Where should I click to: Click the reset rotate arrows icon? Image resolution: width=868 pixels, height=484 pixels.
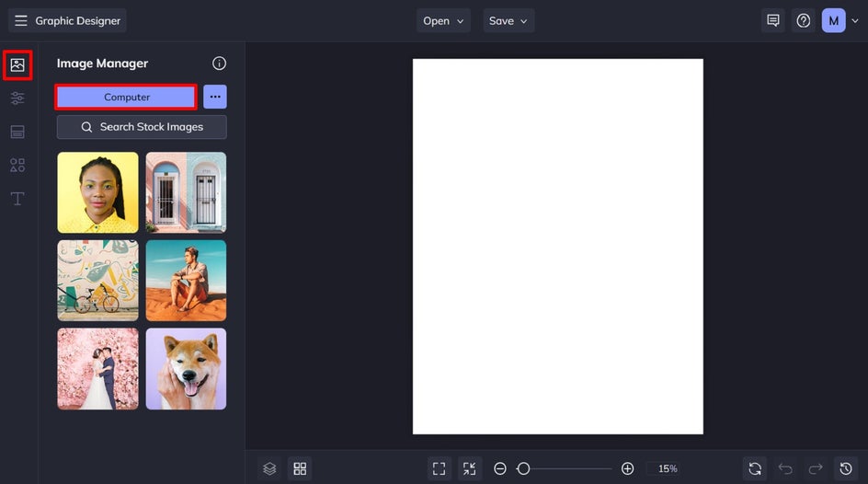(x=755, y=468)
